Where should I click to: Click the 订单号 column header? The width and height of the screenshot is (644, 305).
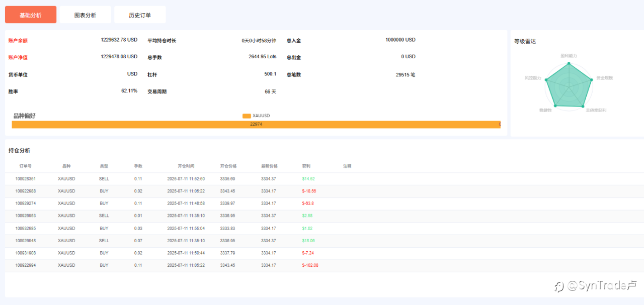(26, 166)
